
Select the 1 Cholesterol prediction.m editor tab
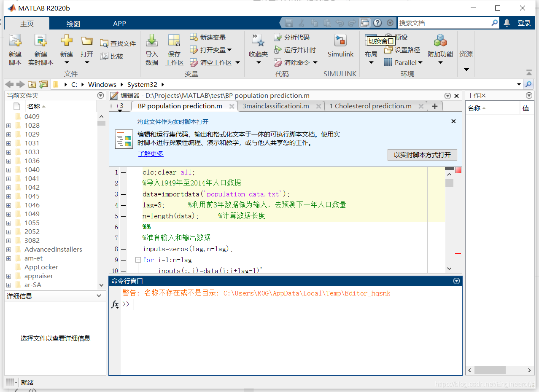point(370,106)
